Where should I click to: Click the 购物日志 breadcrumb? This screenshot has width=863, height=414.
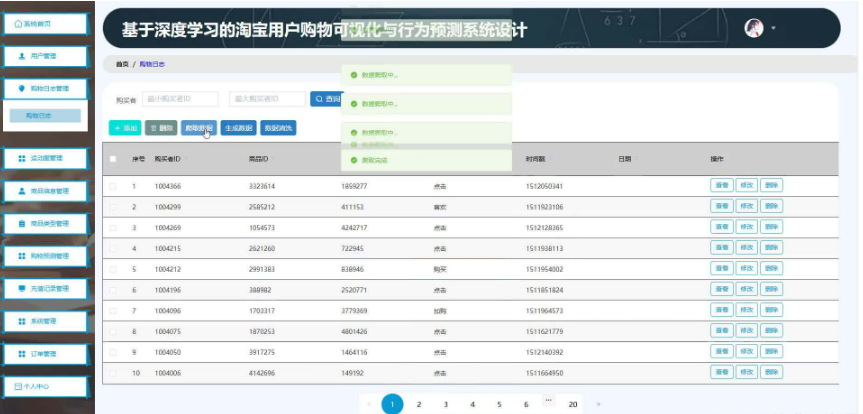[x=152, y=64]
